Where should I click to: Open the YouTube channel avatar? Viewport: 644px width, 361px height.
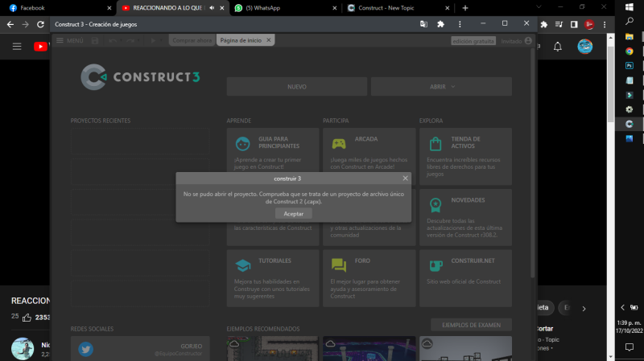click(x=23, y=348)
